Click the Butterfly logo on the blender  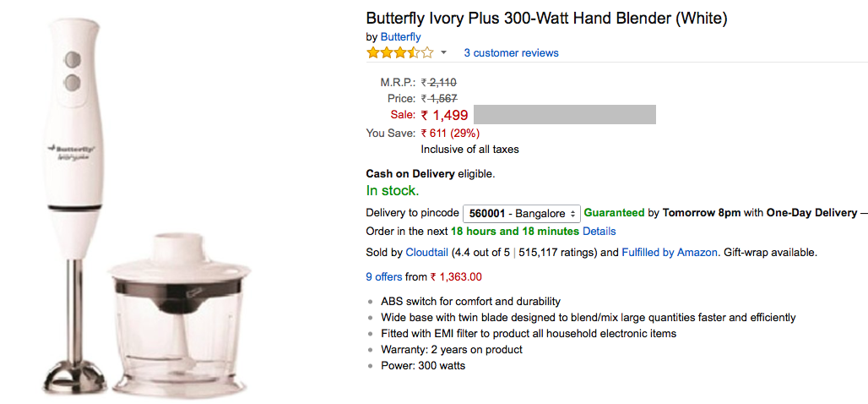73,149
